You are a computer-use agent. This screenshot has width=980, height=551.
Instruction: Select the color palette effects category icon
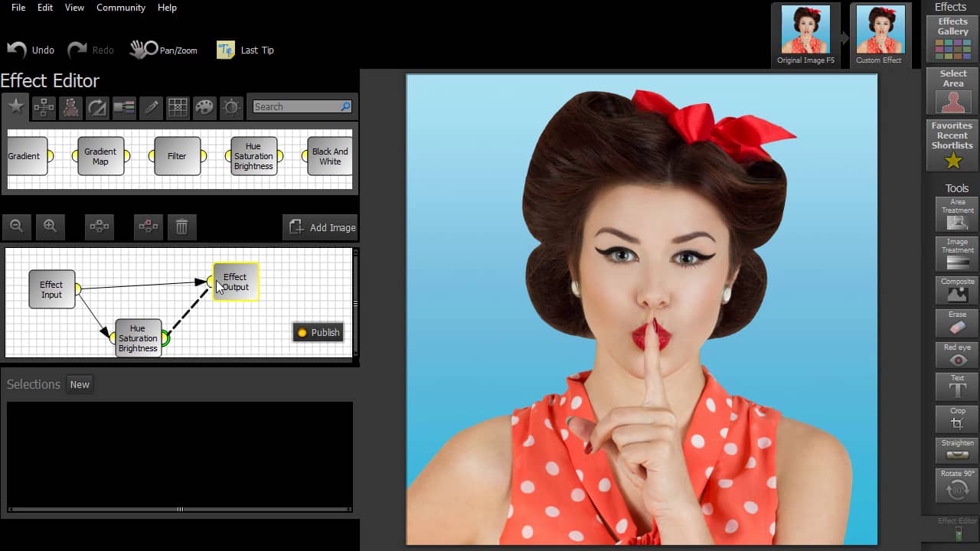coord(204,107)
